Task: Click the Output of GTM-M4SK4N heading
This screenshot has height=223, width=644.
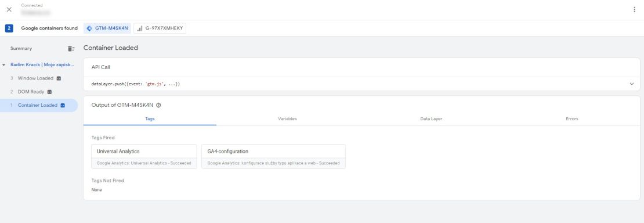Action: [x=122, y=105]
